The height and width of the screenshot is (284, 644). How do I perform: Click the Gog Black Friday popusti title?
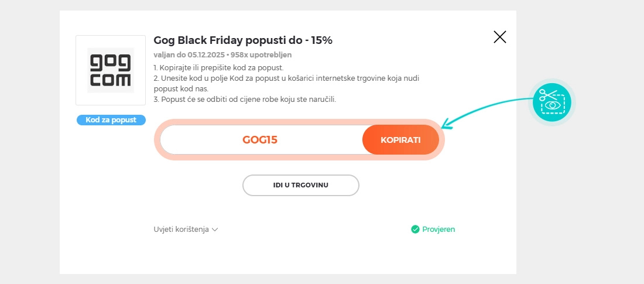tap(243, 40)
